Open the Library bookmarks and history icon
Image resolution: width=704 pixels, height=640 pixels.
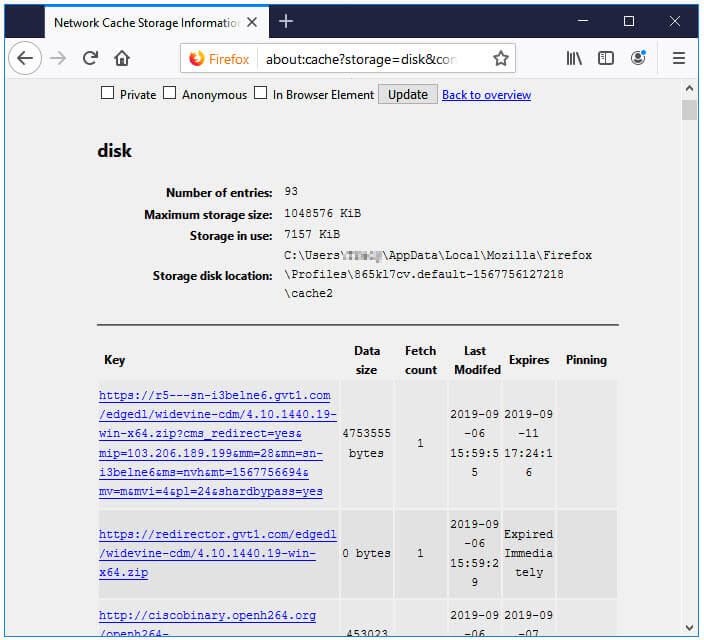tap(574, 58)
